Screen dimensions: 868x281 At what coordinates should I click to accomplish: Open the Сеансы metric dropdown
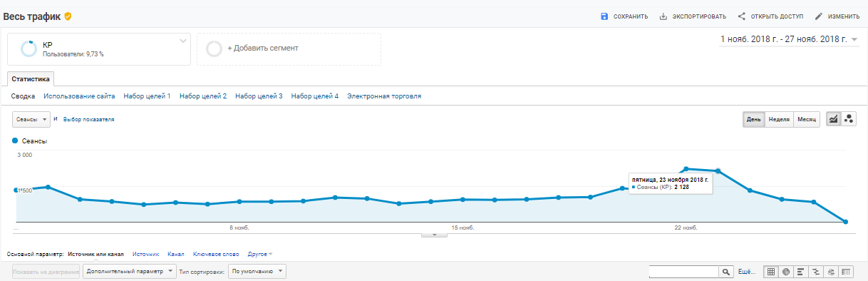pos(31,119)
